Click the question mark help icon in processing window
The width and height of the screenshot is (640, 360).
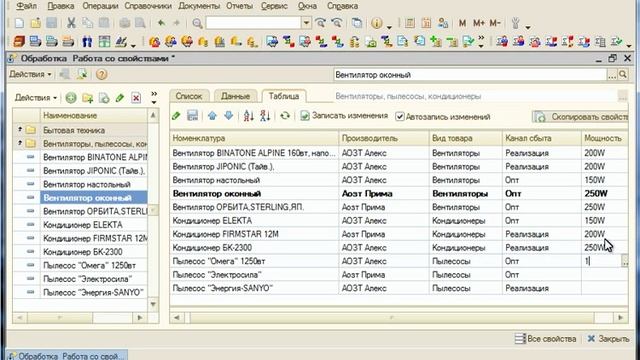[102, 74]
